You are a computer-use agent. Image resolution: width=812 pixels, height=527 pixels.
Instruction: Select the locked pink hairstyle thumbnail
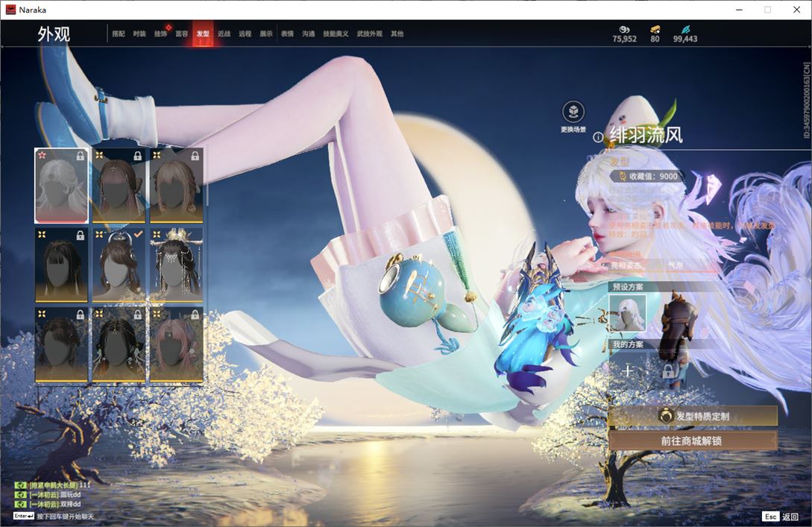tap(176, 345)
